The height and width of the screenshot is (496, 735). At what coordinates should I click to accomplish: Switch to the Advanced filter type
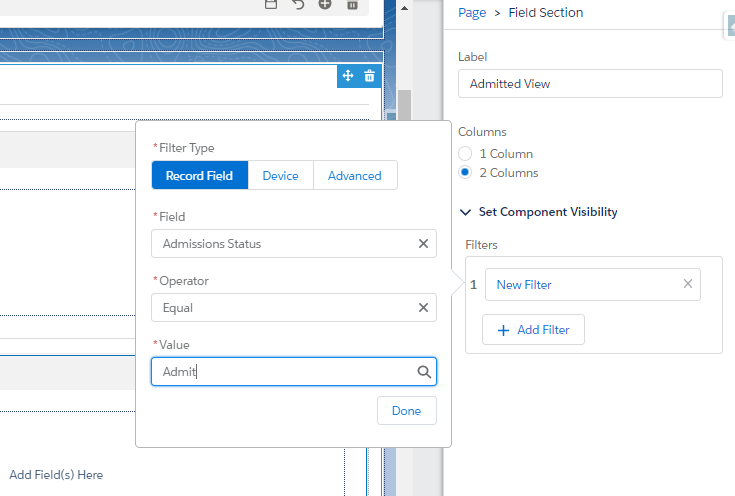coord(355,176)
